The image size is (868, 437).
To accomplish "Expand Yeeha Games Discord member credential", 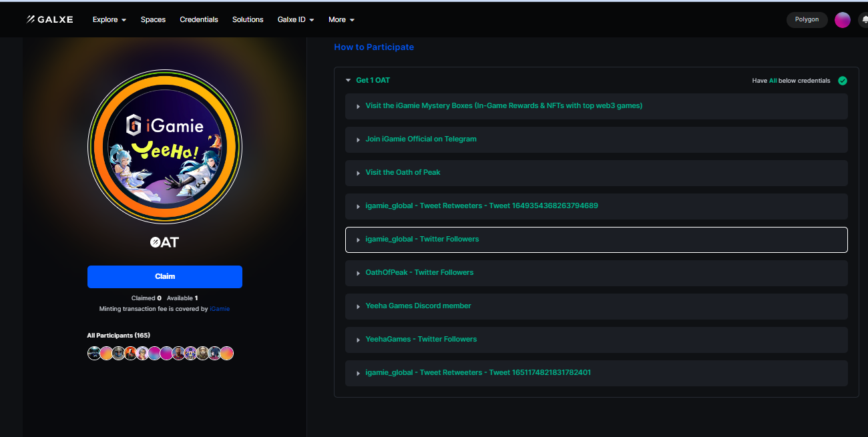I will 596,306.
